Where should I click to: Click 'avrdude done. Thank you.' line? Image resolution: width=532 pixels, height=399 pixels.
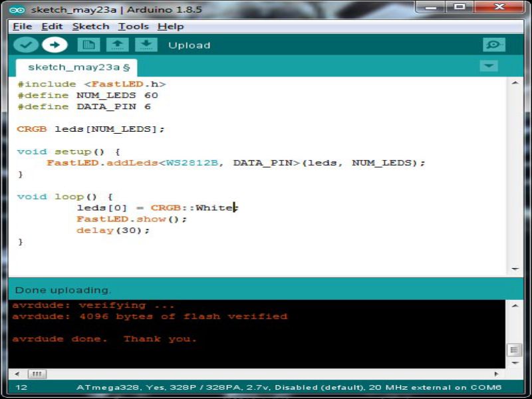point(104,339)
